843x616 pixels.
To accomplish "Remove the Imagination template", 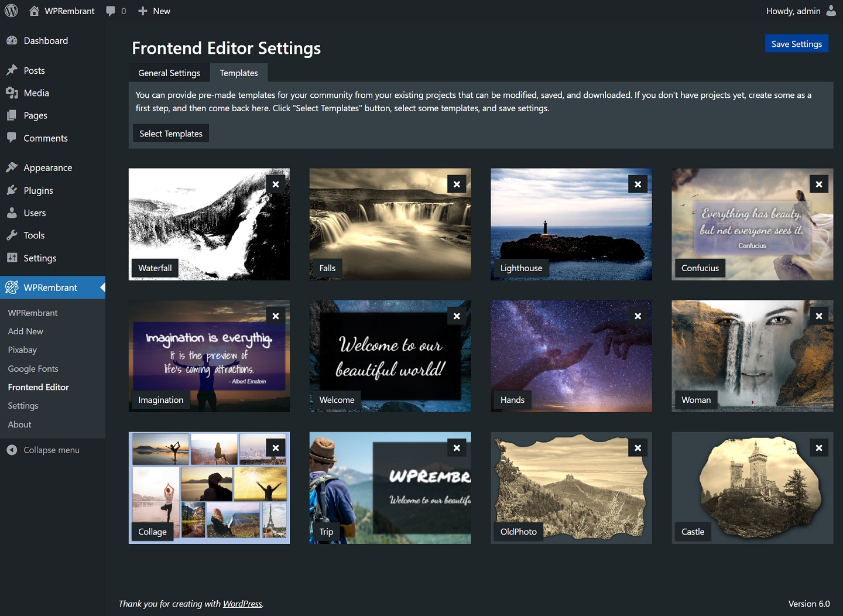I will (x=276, y=316).
